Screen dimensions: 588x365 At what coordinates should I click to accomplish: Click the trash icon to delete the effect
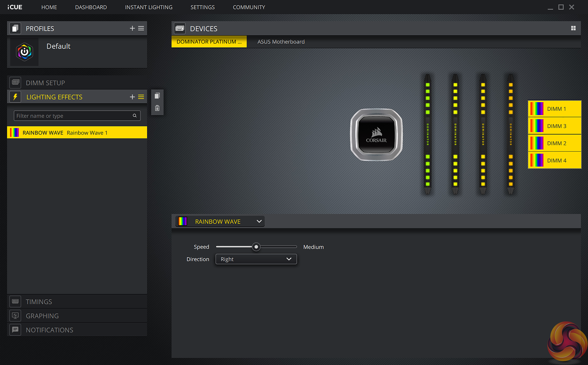pos(157,108)
